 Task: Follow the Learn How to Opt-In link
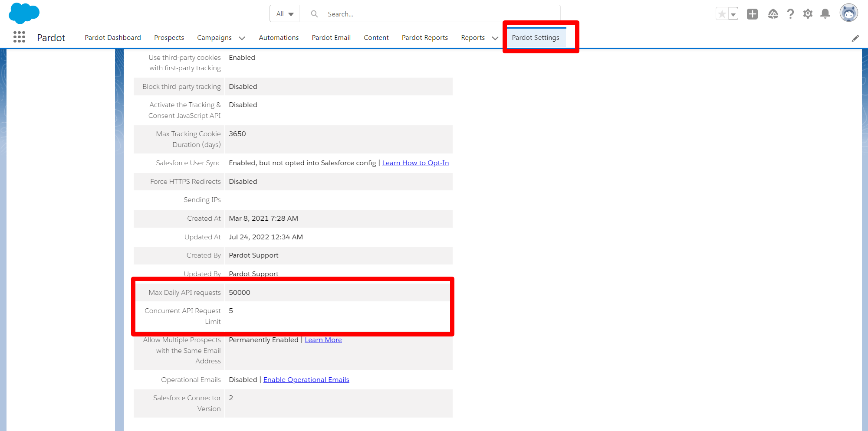[415, 163]
